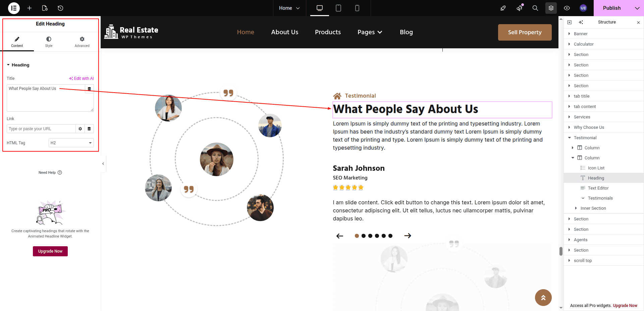The height and width of the screenshot is (311, 644).
Task: Open the History clock icon
Action: coord(60,8)
